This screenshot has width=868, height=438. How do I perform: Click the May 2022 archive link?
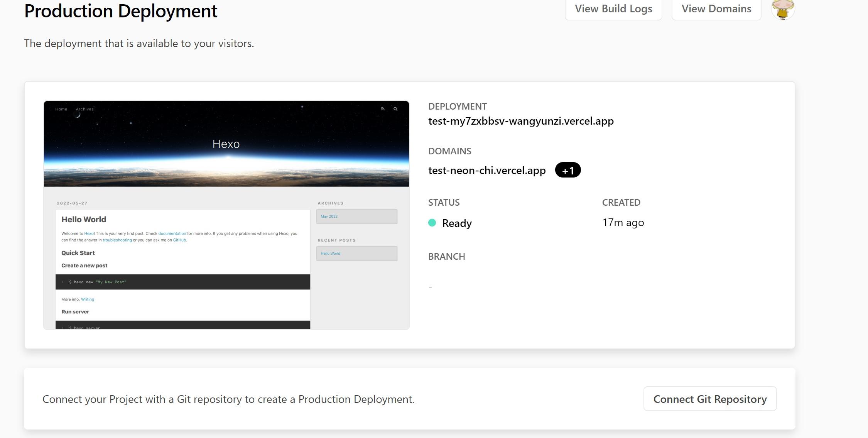pyautogui.click(x=329, y=216)
